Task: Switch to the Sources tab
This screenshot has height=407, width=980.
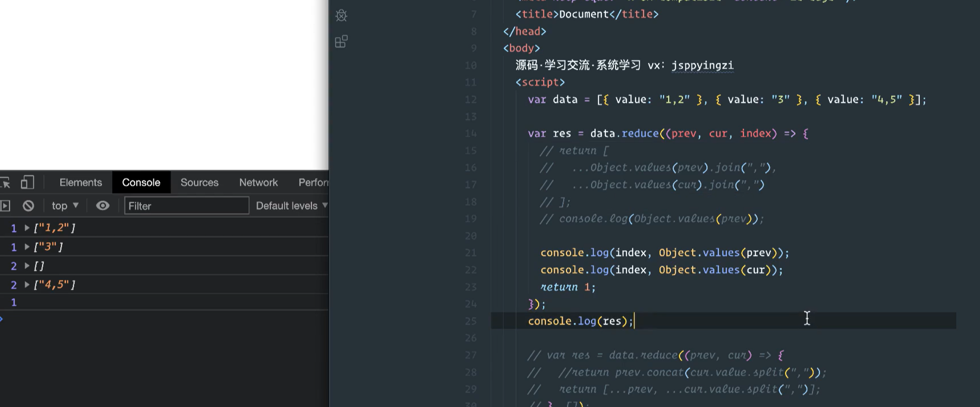Action: (x=199, y=182)
